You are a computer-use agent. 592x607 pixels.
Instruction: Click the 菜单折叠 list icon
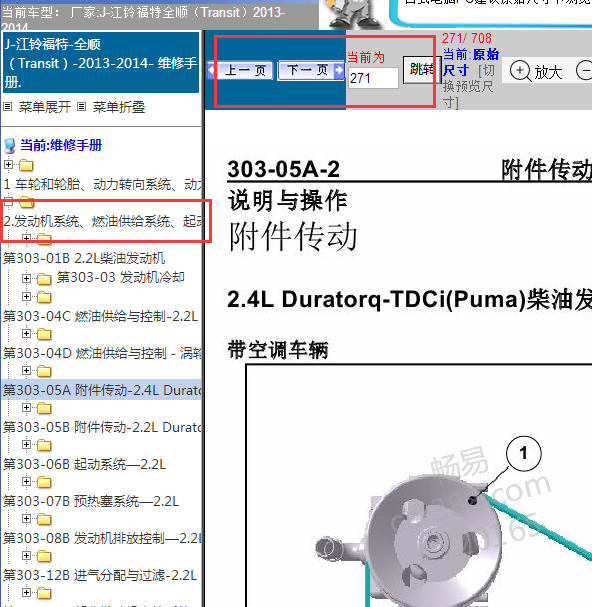(81, 106)
